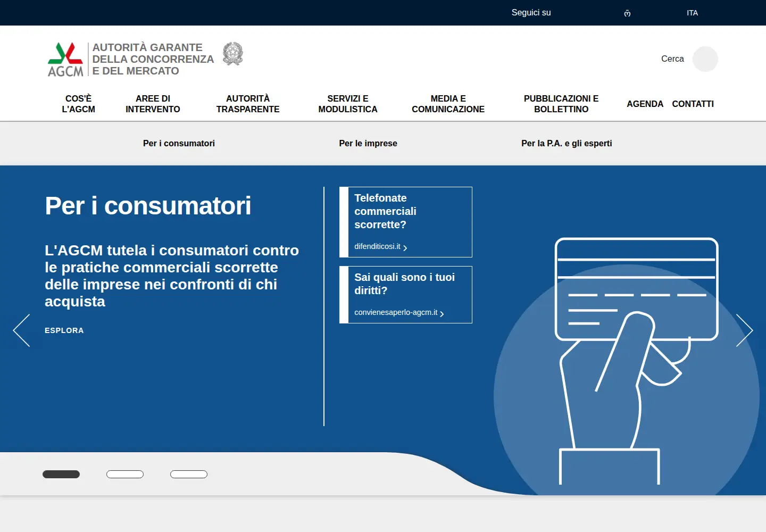766x532 pixels.
Task: Select the Per i consumatori tab
Action: (x=179, y=143)
